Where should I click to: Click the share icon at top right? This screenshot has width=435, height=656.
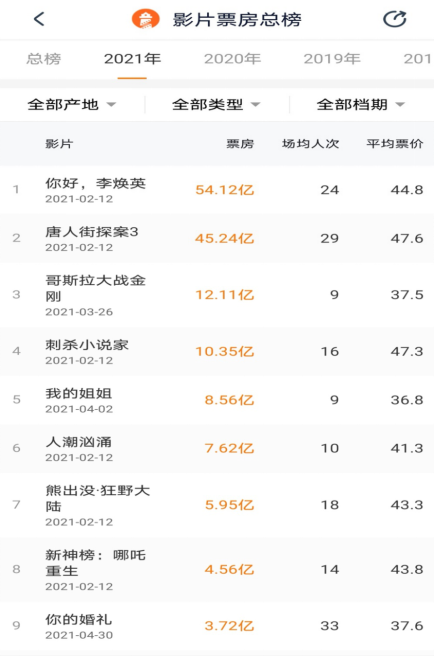394,19
